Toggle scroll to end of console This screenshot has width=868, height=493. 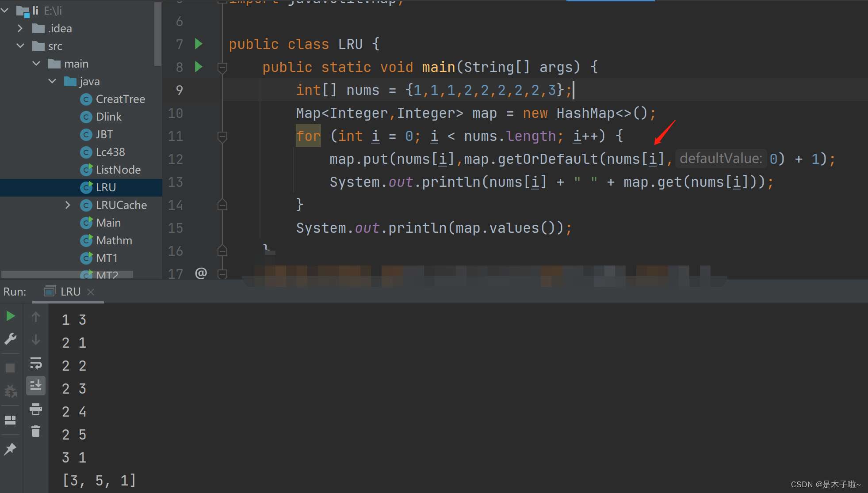(x=36, y=386)
